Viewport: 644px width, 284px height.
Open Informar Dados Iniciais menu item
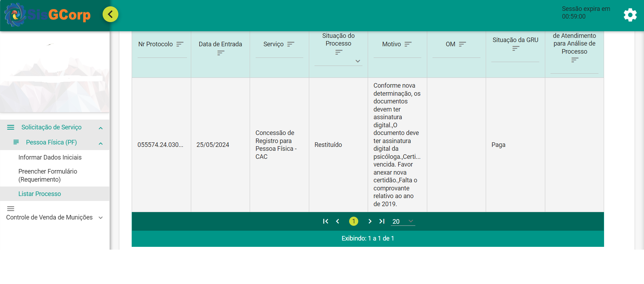coord(50,157)
